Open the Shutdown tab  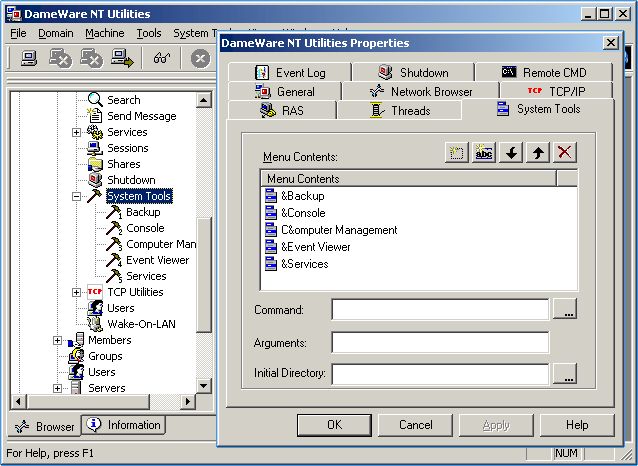413,72
